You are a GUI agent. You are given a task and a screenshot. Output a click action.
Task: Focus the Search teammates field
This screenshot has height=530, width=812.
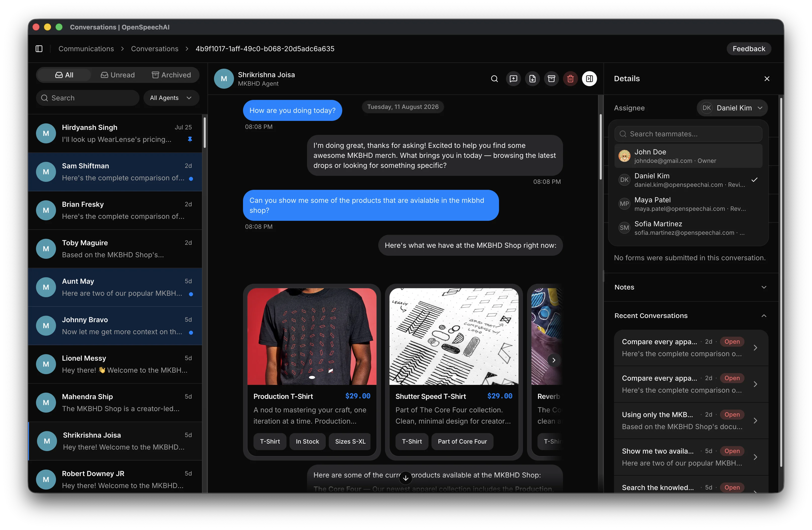[x=688, y=134]
